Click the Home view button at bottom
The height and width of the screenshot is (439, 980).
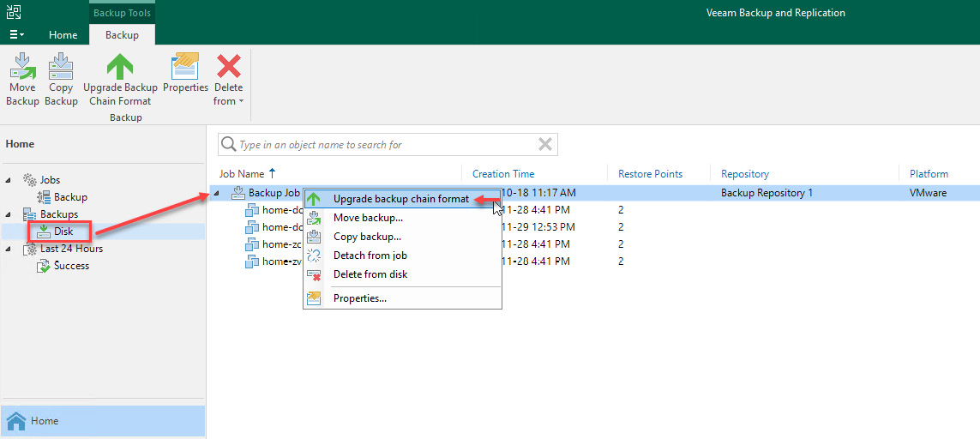point(103,421)
